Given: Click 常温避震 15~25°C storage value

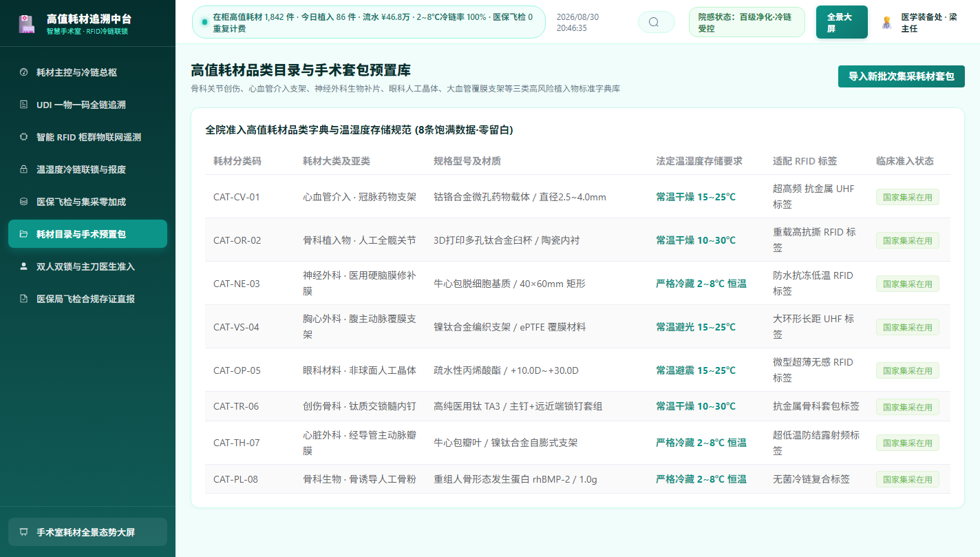Looking at the screenshot, I should tap(696, 370).
